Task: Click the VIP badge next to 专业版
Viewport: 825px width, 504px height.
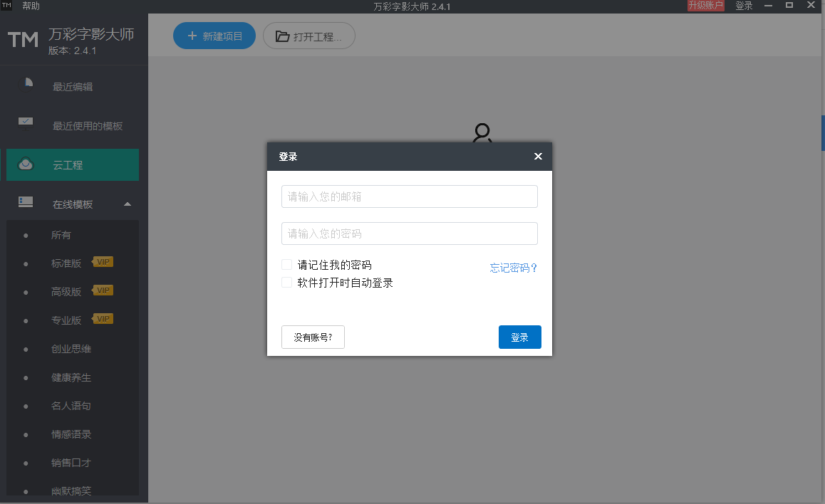Action: pos(102,318)
